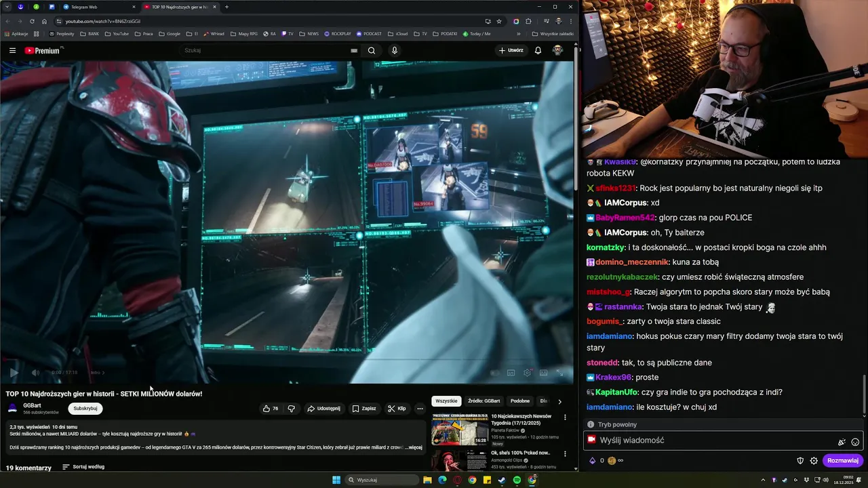Click the Zapisz save button
The height and width of the screenshot is (488, 868).
364,409
